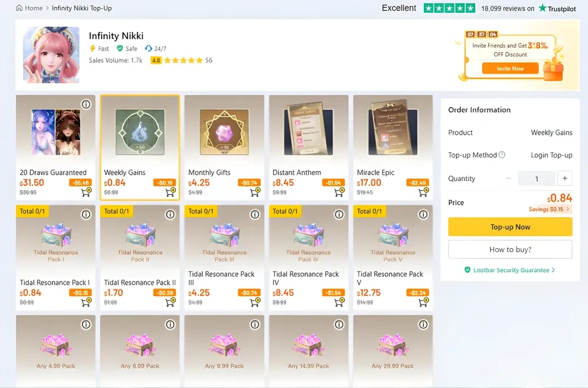Click the quantity input field

click(x=536, y=179)
